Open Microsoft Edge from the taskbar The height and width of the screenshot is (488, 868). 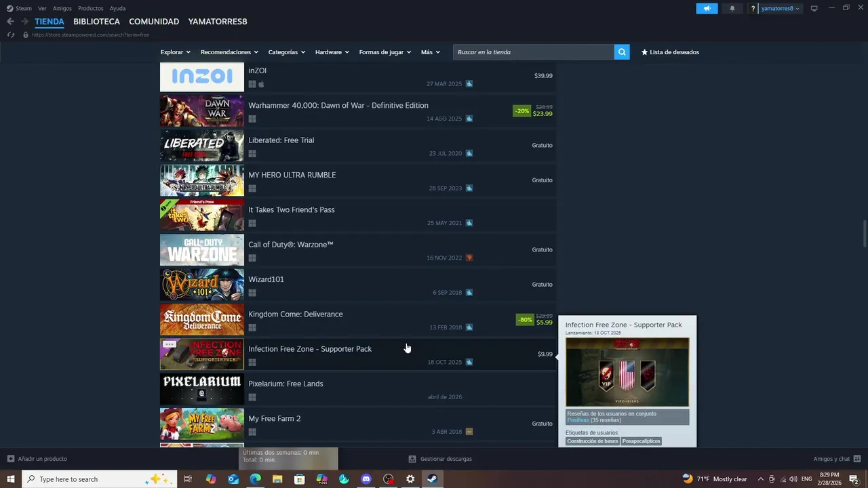pos(255,479)
